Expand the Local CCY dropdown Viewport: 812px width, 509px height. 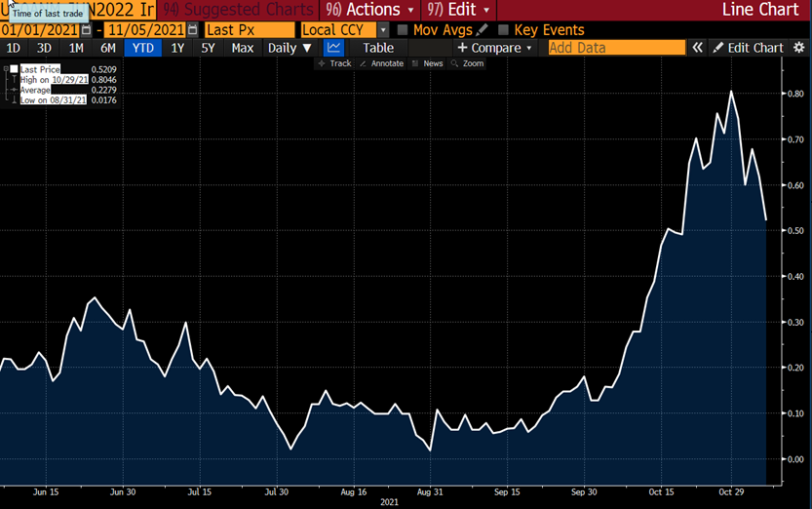click(x=382, y=30)
